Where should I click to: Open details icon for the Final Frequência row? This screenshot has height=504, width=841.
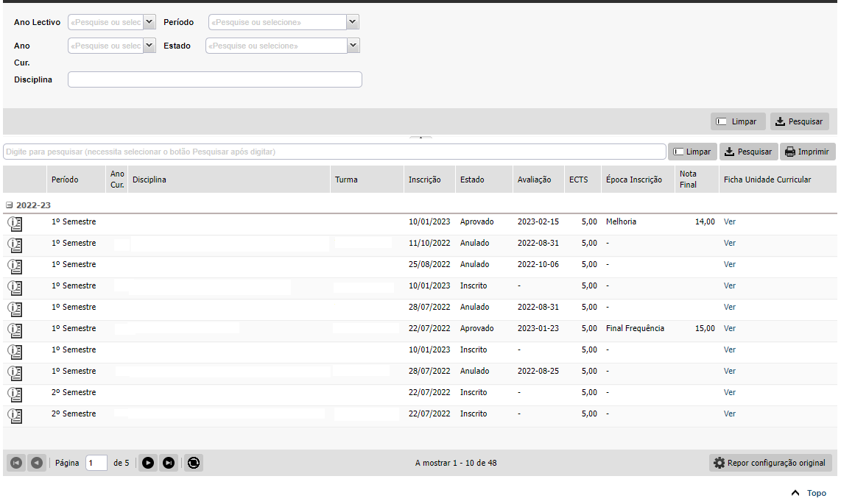[14, 329]
